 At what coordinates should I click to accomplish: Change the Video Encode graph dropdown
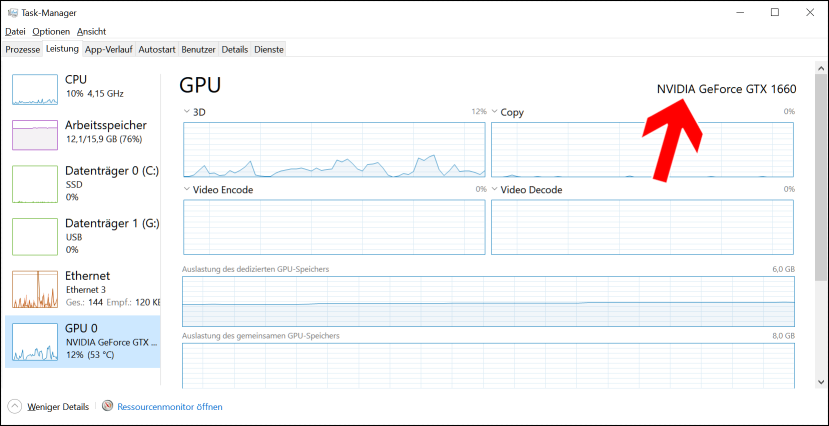click(187, 189)
